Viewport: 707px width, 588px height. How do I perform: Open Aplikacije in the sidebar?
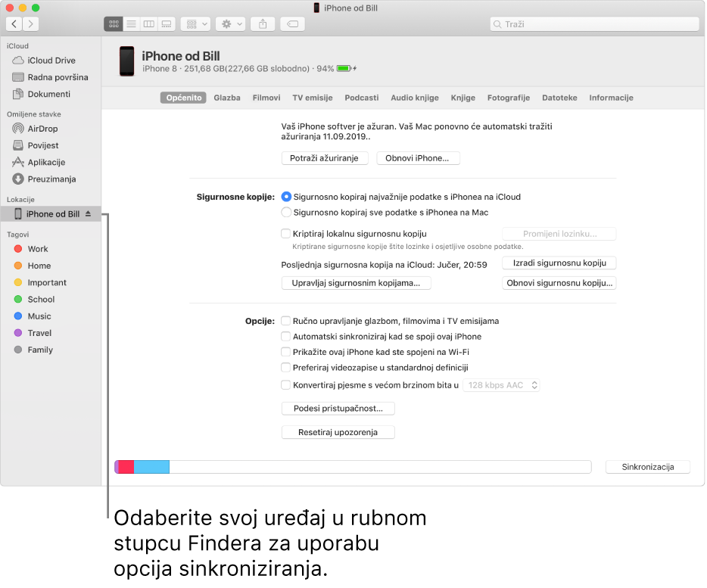51,162
